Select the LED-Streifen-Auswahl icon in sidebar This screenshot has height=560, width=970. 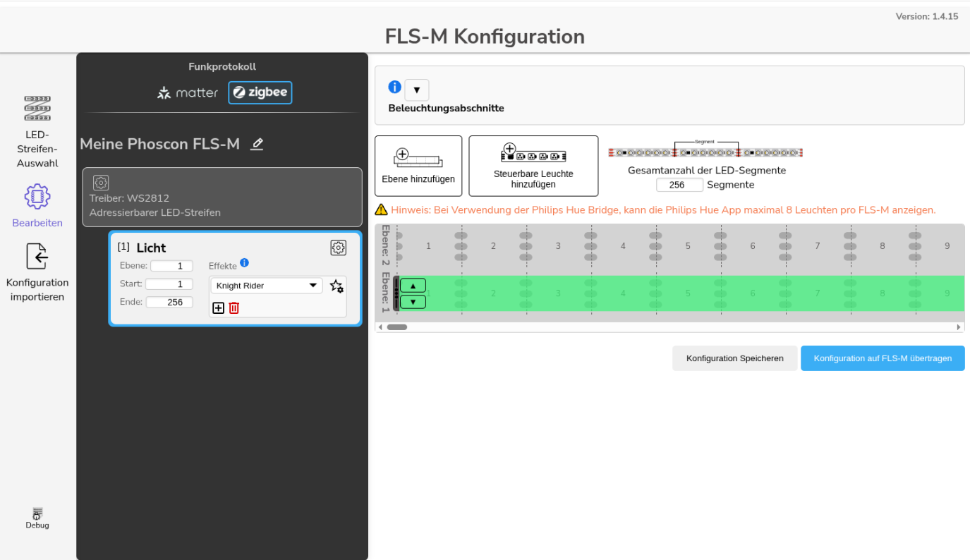coord(37,109)
